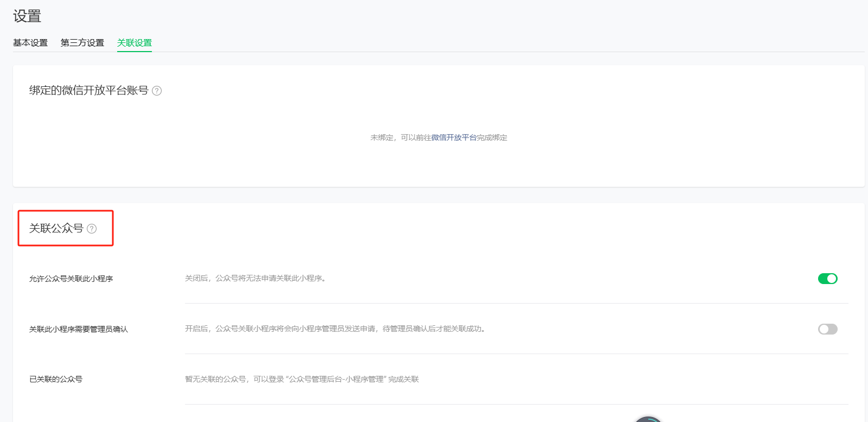Screen dimensions: 868x422
Task: Select the 关联设置 tab
Action: click(135, 43)
